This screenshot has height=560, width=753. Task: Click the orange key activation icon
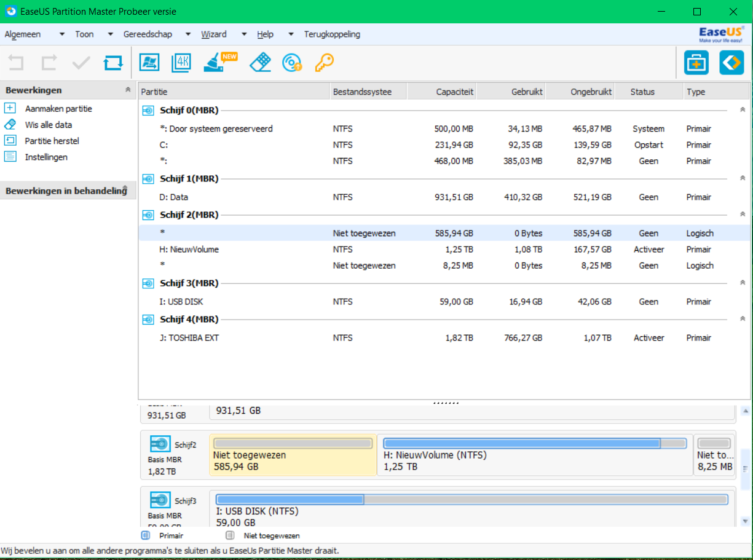[x=324, y=63]
